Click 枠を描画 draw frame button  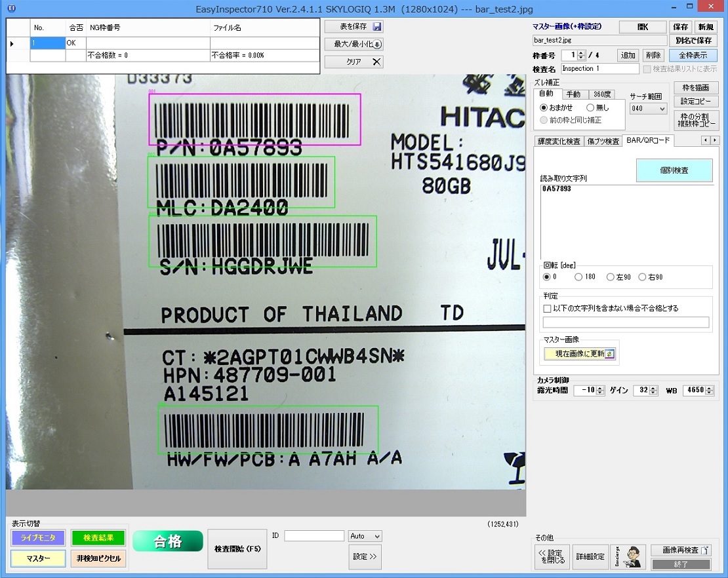(695, 88)
